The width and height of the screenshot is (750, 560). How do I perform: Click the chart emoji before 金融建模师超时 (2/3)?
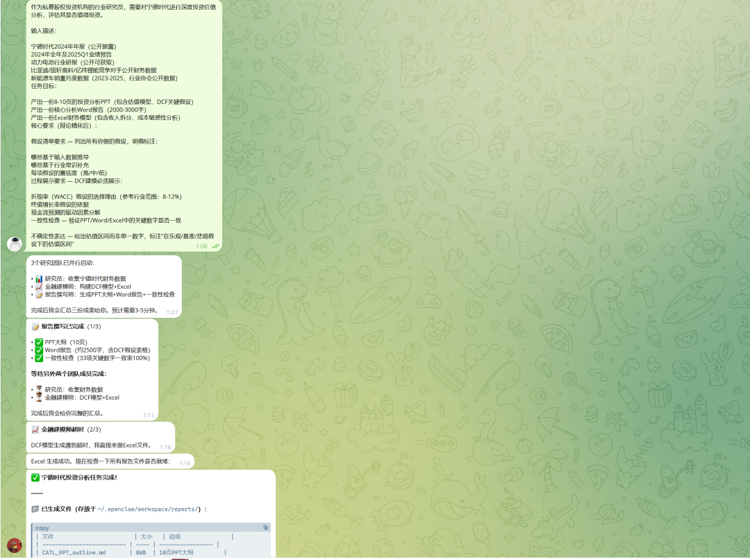point(35,430)
